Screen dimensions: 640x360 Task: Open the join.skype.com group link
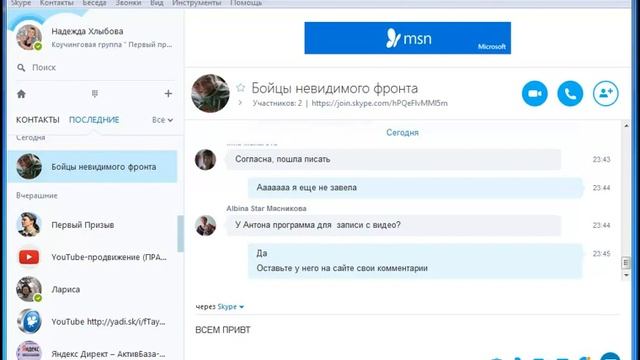pos(380,103)
